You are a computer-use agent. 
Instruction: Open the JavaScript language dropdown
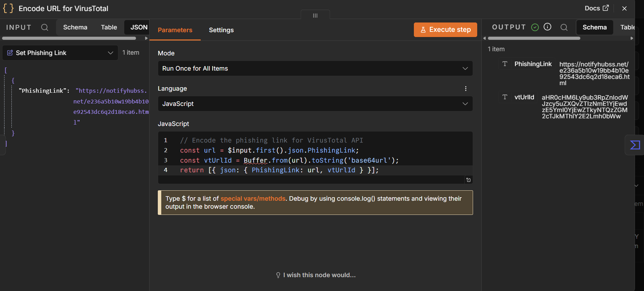pos(315,104)
